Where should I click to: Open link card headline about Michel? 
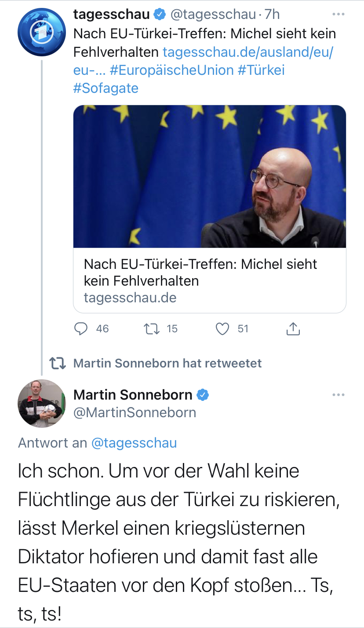(x=200, y=272)
